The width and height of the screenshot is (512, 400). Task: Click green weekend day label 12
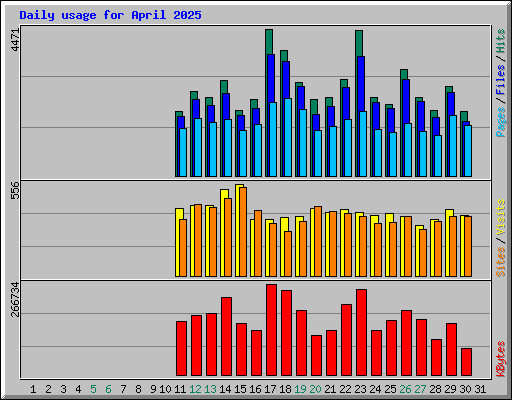(195, 389)
